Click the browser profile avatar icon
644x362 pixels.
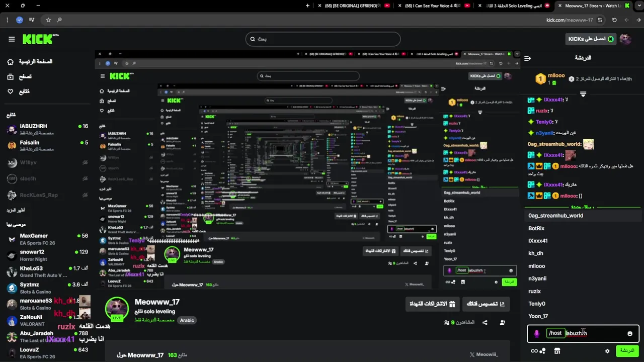tap(20, 20)
